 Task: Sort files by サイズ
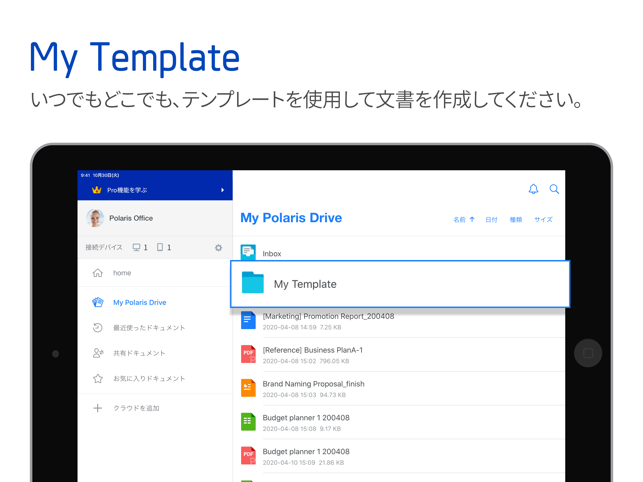coord(543,220)
